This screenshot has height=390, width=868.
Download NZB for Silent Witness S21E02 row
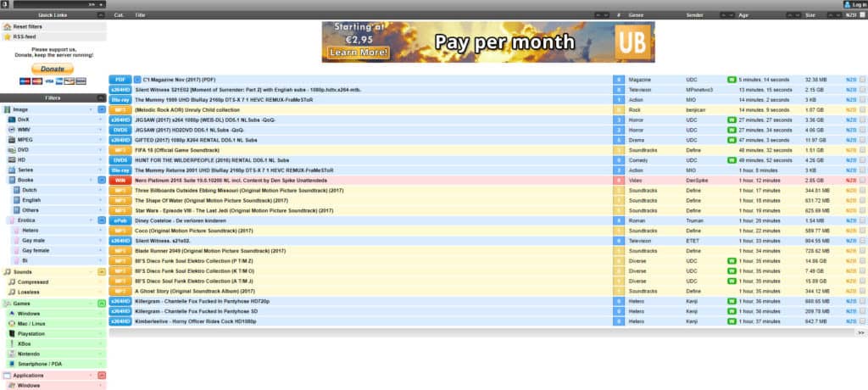pyautogui.click(x=850, y=89)
